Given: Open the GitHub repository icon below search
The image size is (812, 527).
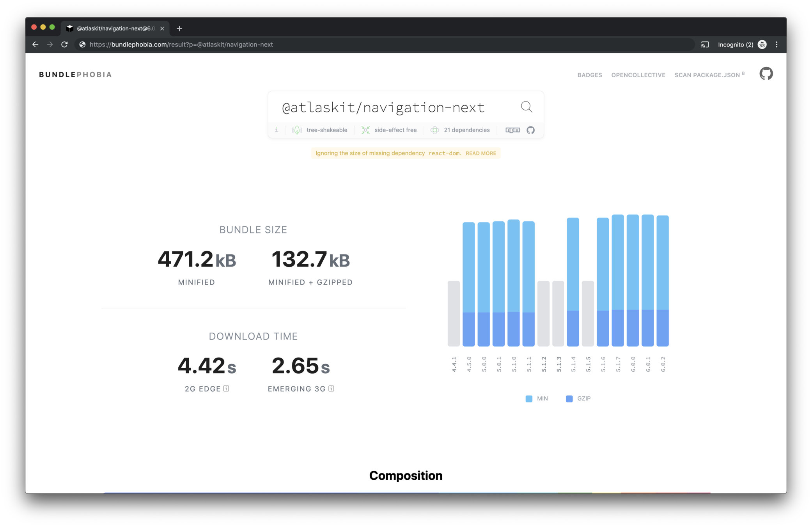Looking at the screenshot, I should (530, 130).
